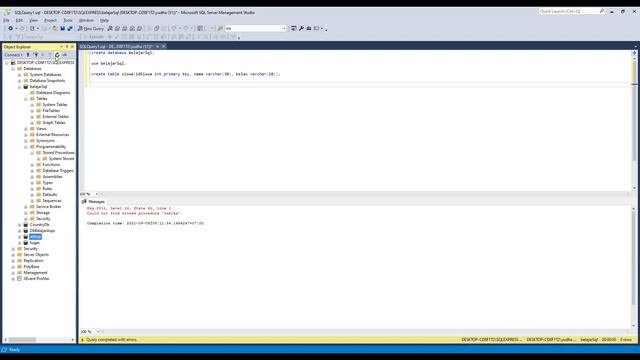Click the Connect dropdown in Object Explorer

coord(13,55)
